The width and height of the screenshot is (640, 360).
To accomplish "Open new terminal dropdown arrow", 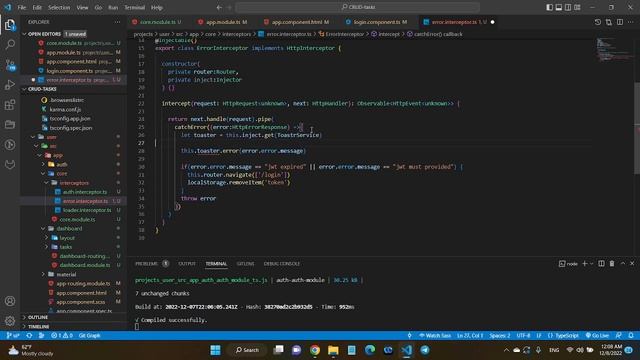I will [x=591, y=264].
